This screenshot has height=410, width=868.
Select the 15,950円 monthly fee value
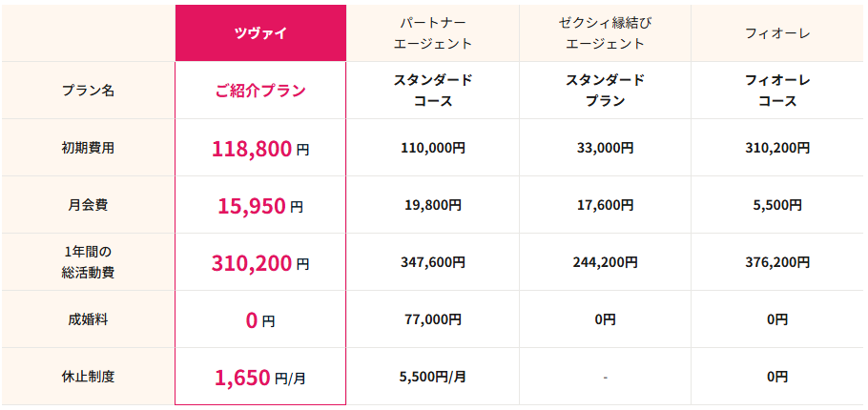(260, 206)
